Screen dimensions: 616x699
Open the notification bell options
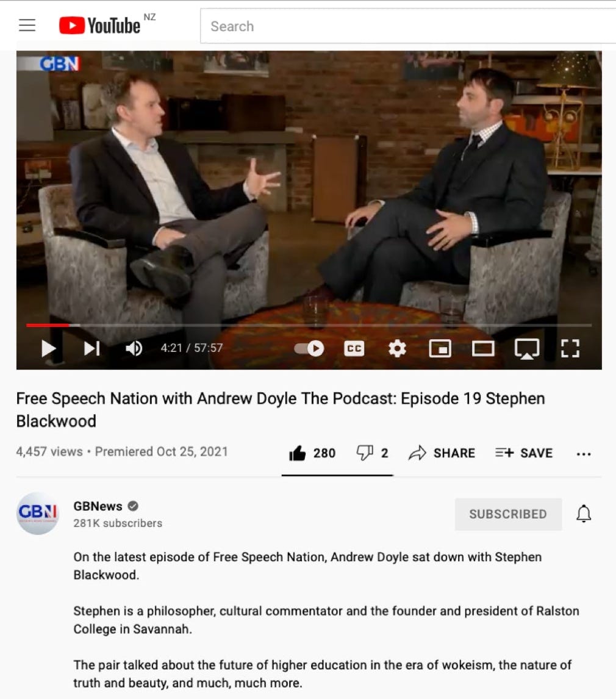(x=584, y=514)
